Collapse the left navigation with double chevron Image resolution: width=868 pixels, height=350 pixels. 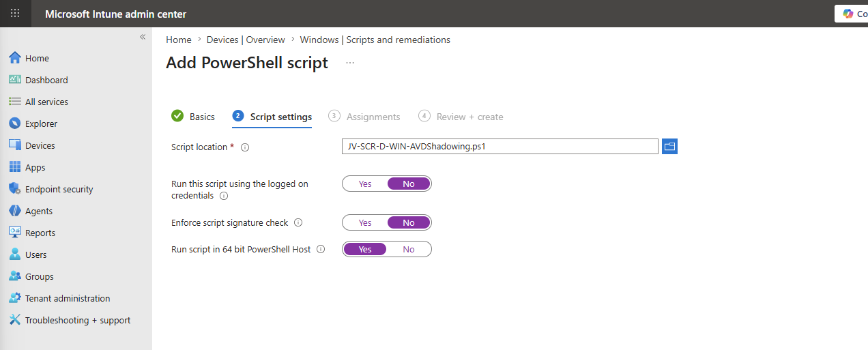[x=143, y=37]
